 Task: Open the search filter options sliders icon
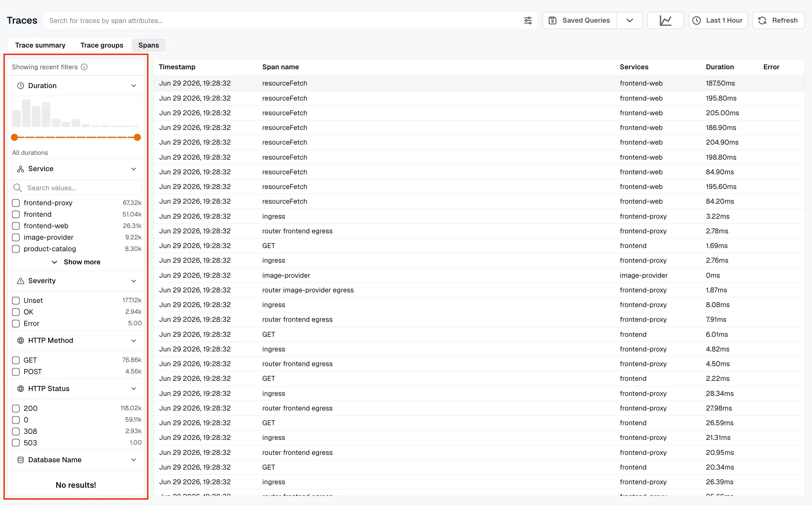tap(528, 20)
